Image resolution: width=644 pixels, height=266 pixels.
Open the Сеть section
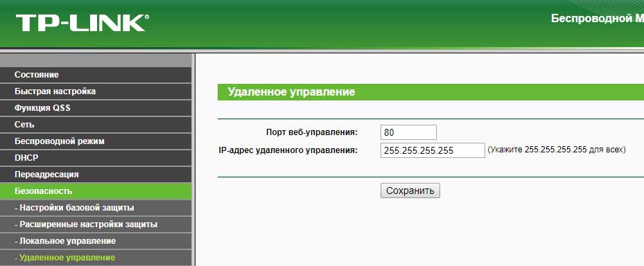coord(96,125)
